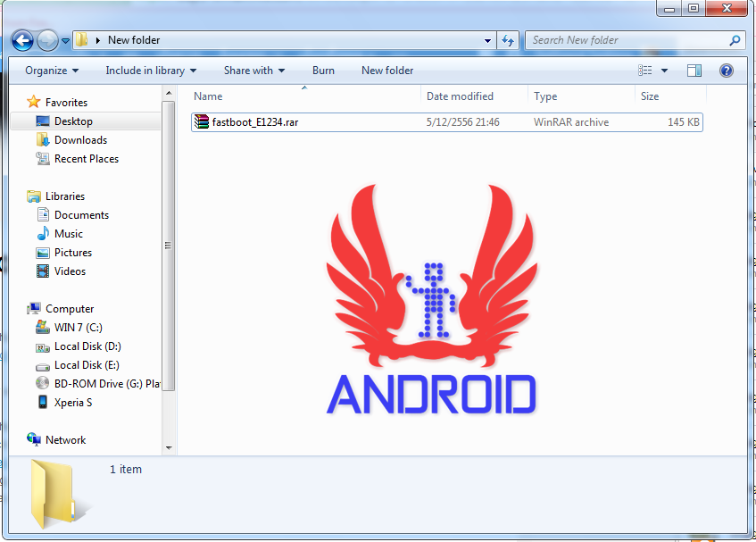Click the magnifier search icon

[x=735, y=40]
